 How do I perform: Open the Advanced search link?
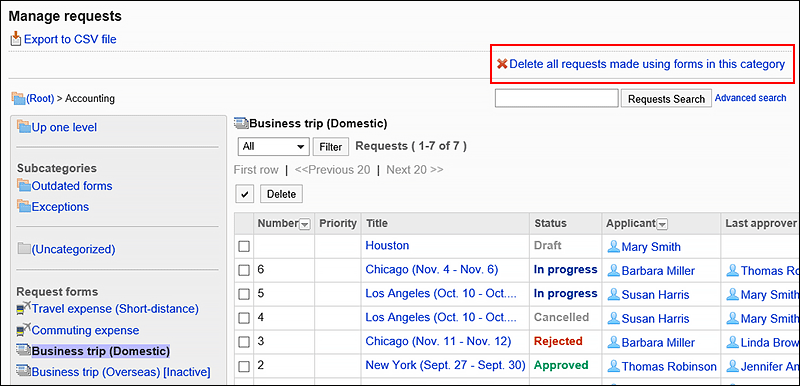(x=751, y=97)
